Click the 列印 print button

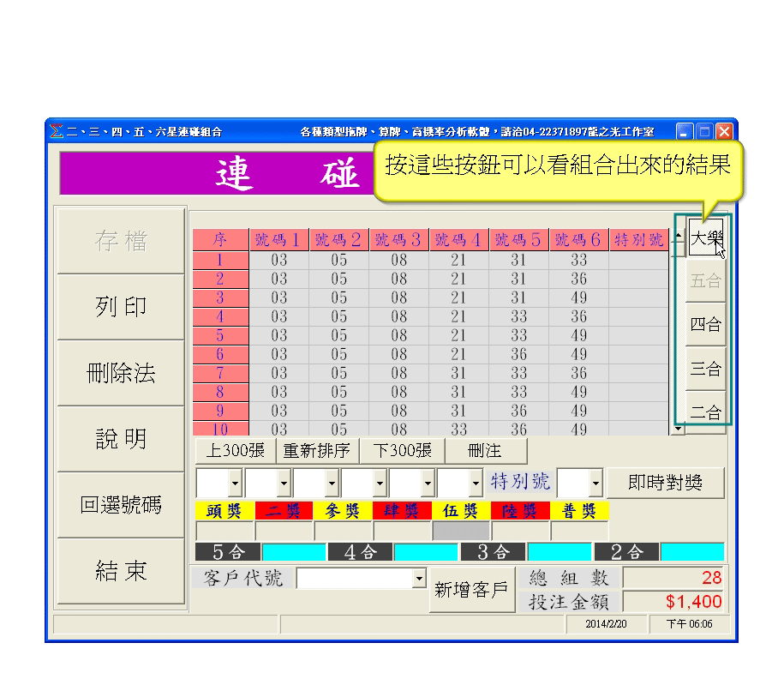[x=121, y=307]
